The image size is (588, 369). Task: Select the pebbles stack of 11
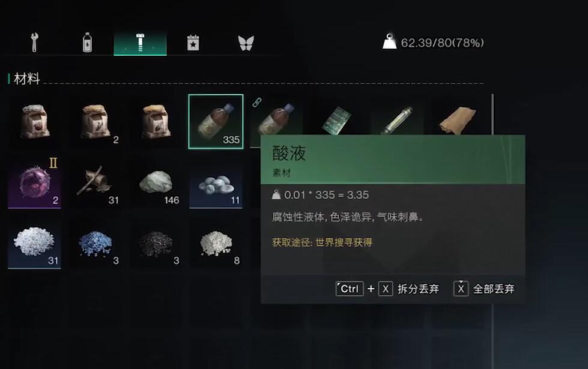point(216,182)
